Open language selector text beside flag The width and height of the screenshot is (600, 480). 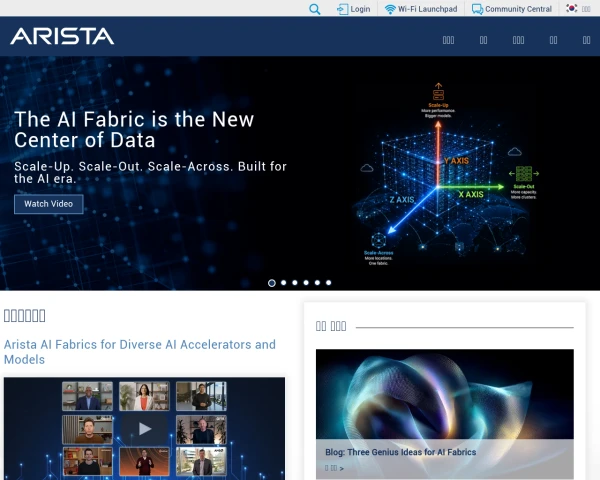point(586,9)
